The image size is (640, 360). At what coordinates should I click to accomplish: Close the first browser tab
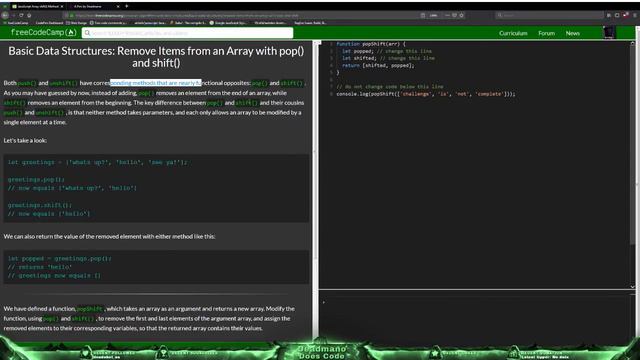point(62,7)
